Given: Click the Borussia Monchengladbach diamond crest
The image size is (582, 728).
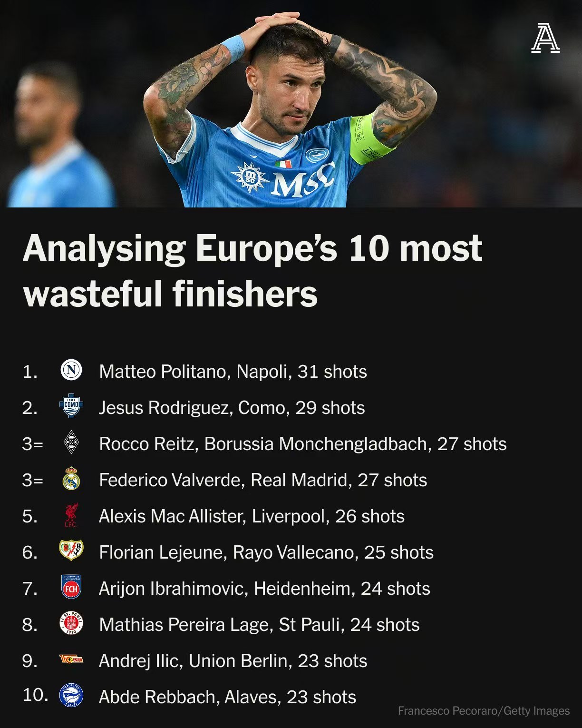Looking at the screenshot, I should pyautogui.click(x=71, y=443).
